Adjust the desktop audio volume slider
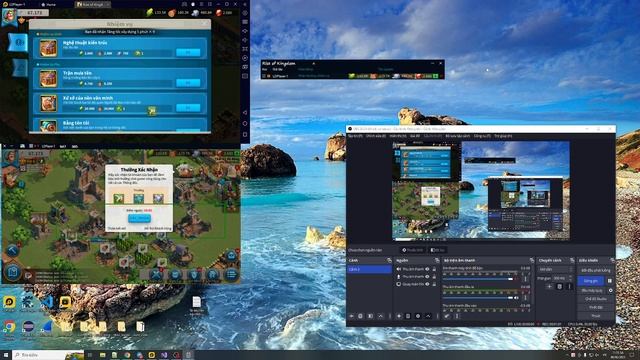Image resolution: width=640 pixels, height=360 pixels. pyautogui.click(x=478, y=279)
